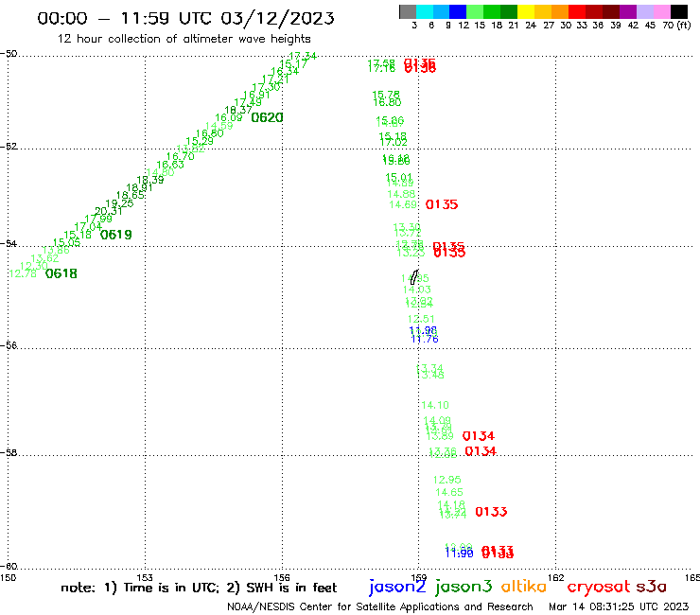Click the wave height value '15.29'
This screenshot has width=700, height=615.
point(200,142)
